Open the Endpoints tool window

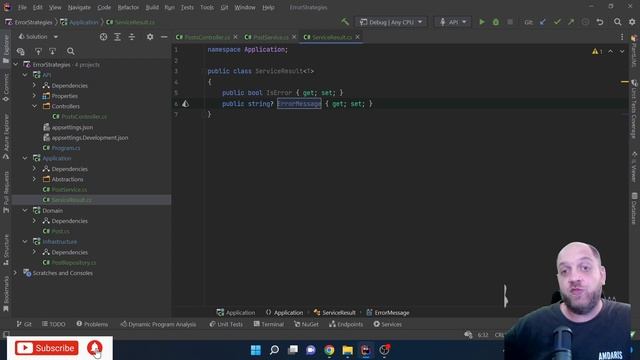click(x=346, y=324)
